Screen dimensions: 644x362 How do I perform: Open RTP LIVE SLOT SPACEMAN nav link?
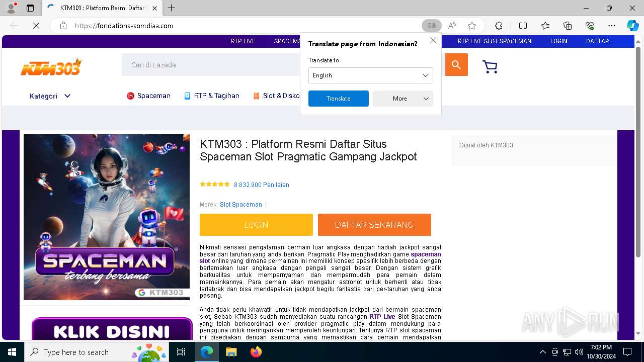pyautogui.click(x=495, y=41)
